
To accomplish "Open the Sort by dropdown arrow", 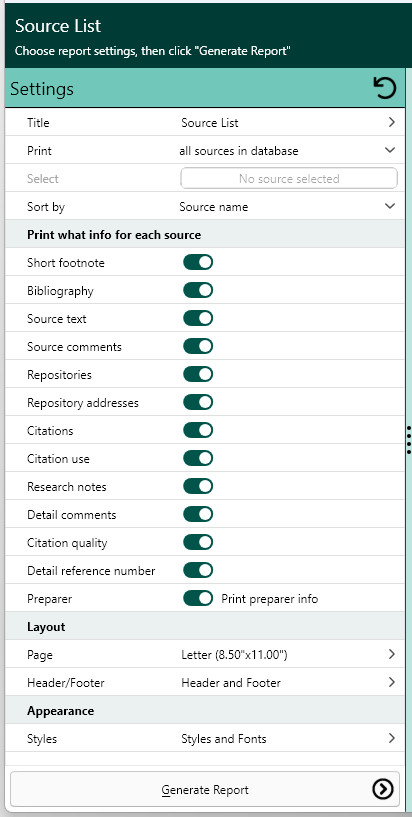I will [390, 206].
